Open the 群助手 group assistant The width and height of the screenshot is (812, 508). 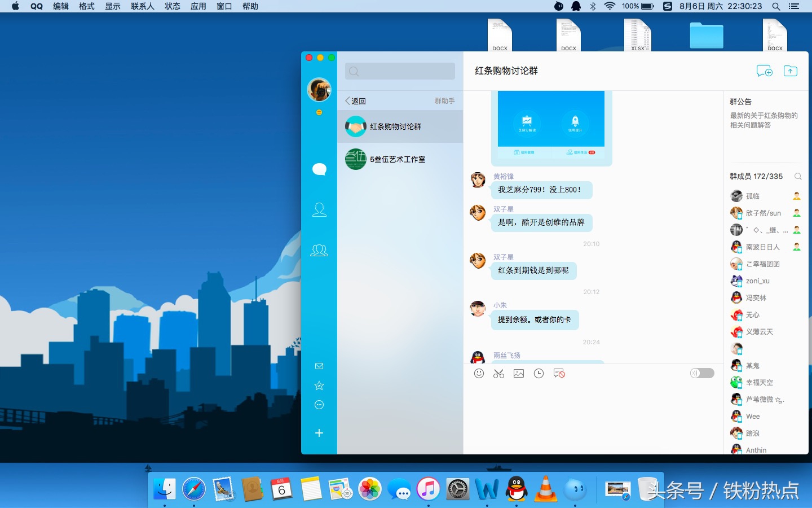pyautogui.click(x=444, y=100)
